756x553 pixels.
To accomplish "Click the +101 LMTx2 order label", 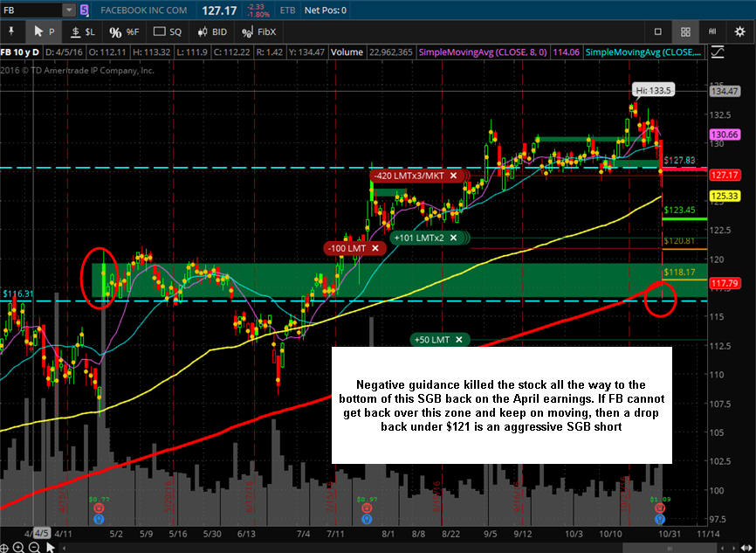I will pos(418,238).
